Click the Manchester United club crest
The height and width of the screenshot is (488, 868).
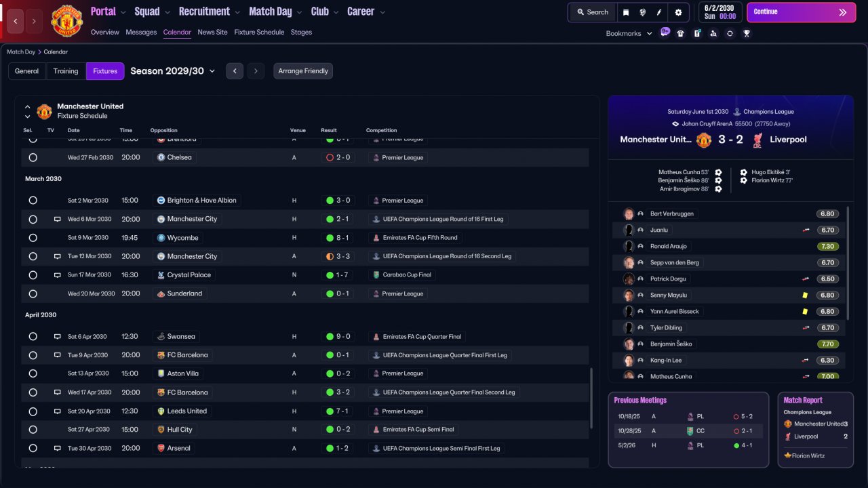point(66,21)
